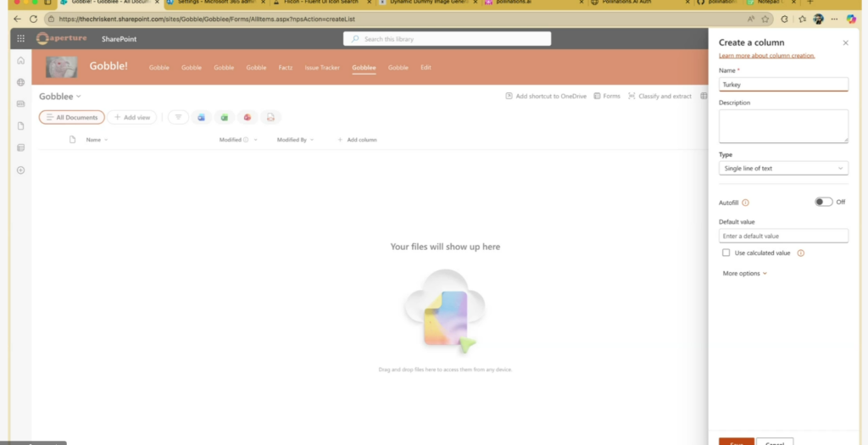868x445 pixels.
Task: Click the Cancel button in column panel
Action: click(775, 442)
